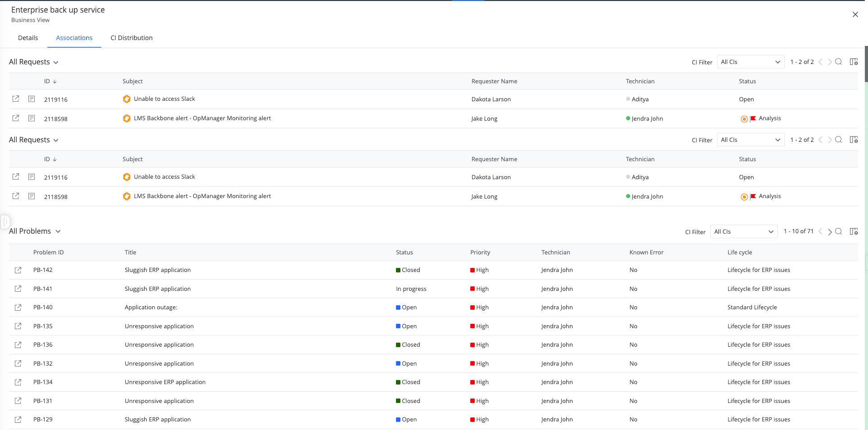The height and width of the screenshot is (430, 868).
Task: Click next page arrow in All Problems pagination
Action: pos(830,231)
